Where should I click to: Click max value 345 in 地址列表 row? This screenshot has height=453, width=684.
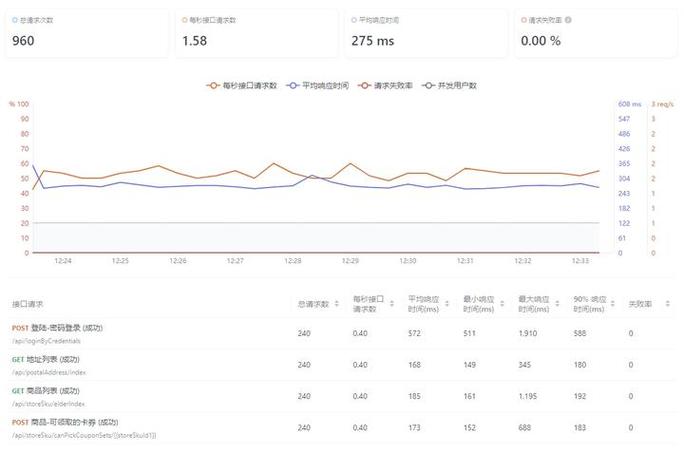pyautogui.click(x=525, y=365)
